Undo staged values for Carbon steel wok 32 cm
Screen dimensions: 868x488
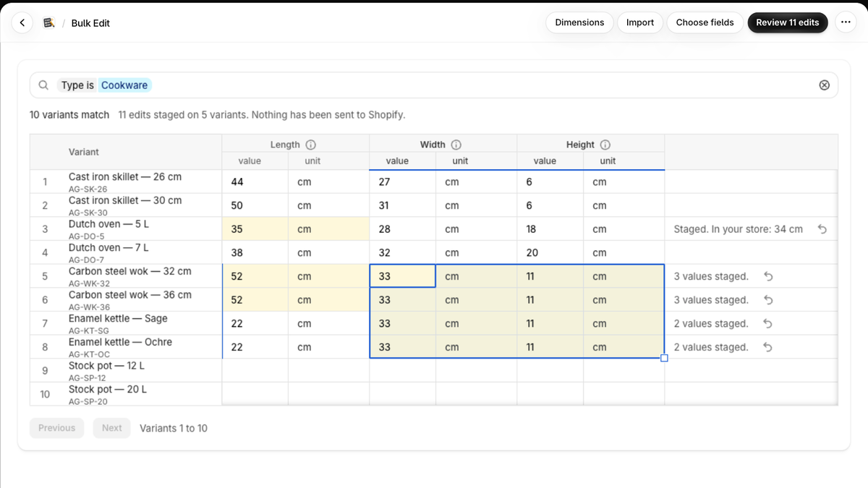pyautogui.click(x=768, y=276)
